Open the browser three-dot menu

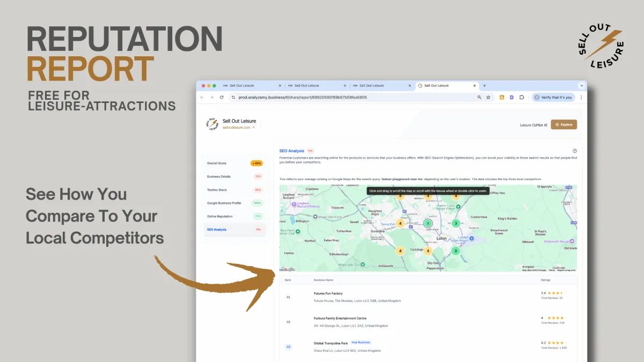(x=581, y=97)
